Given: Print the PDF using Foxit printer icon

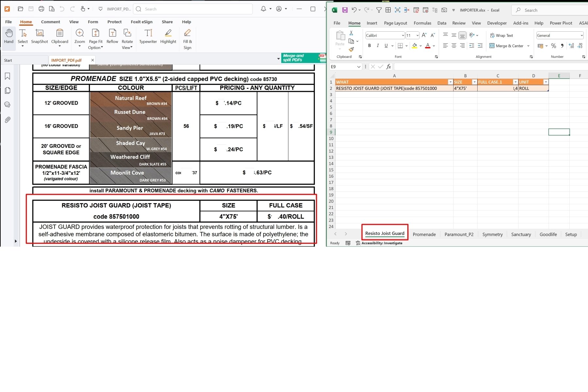Looking at the screenshot, I should pos(41,9).
